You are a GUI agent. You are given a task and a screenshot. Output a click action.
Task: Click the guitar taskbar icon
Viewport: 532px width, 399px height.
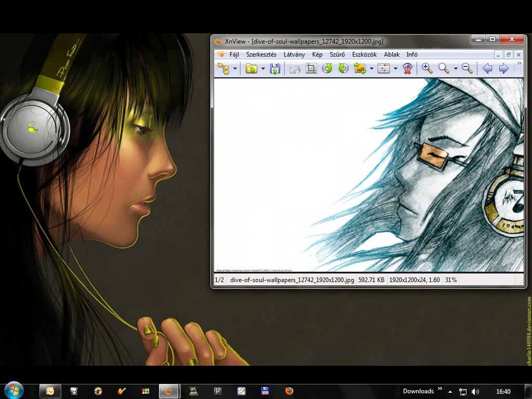pos(122,391)
